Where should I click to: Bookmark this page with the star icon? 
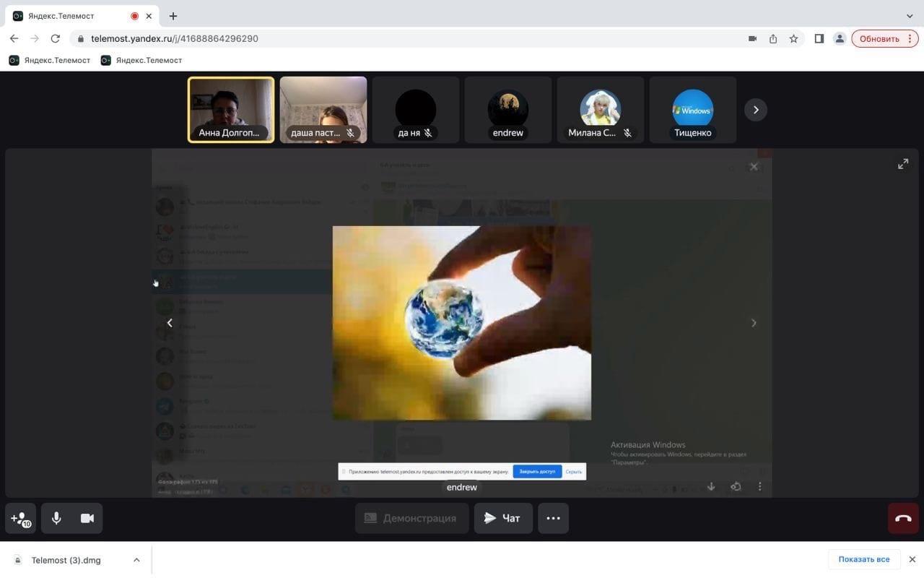pos(793,39)
